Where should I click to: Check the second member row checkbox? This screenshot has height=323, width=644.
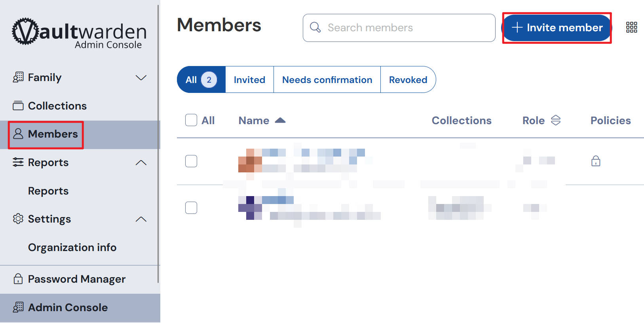pos(191,208)
